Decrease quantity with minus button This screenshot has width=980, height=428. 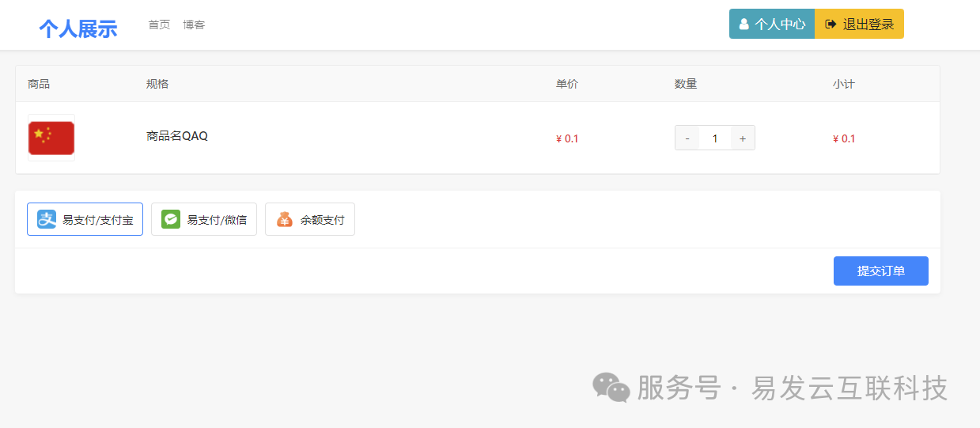687,138
